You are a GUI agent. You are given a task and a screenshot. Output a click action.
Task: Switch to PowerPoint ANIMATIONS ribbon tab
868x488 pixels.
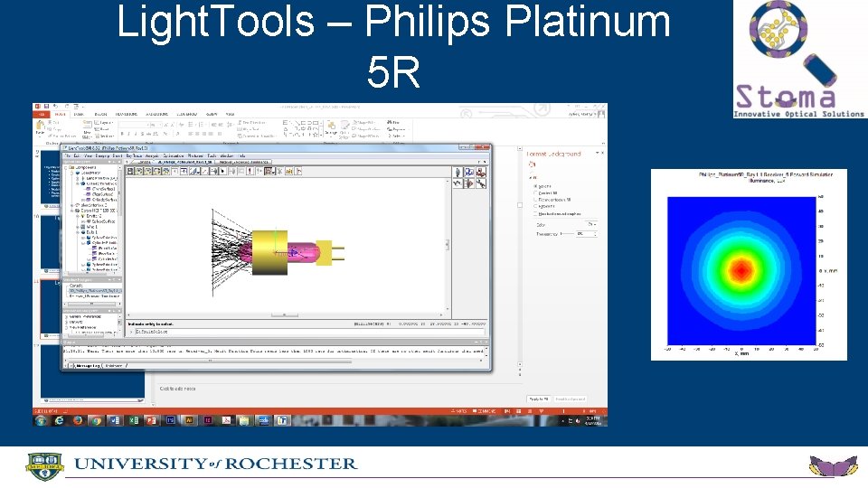click(x=156, y=115)
